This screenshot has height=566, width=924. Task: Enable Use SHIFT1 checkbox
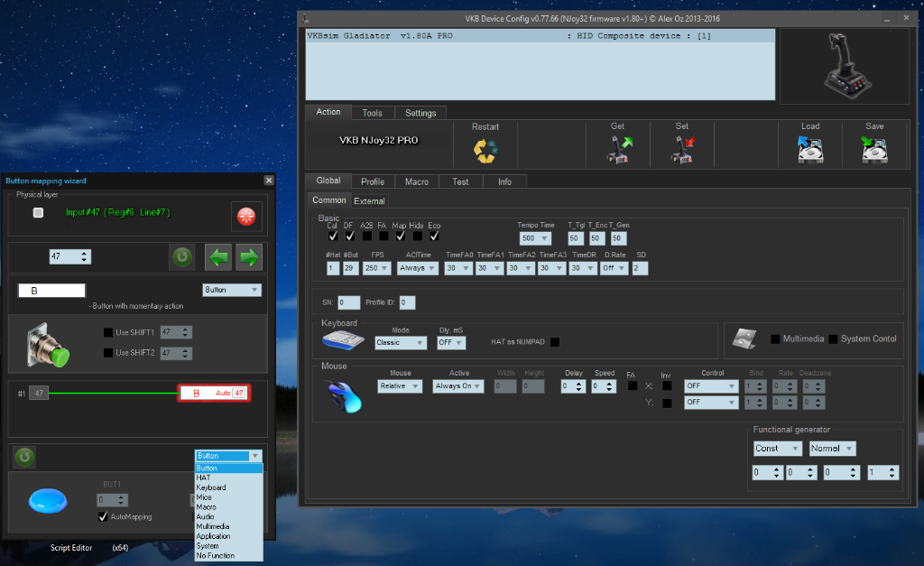pyautogui.click(x=108, y=332)
